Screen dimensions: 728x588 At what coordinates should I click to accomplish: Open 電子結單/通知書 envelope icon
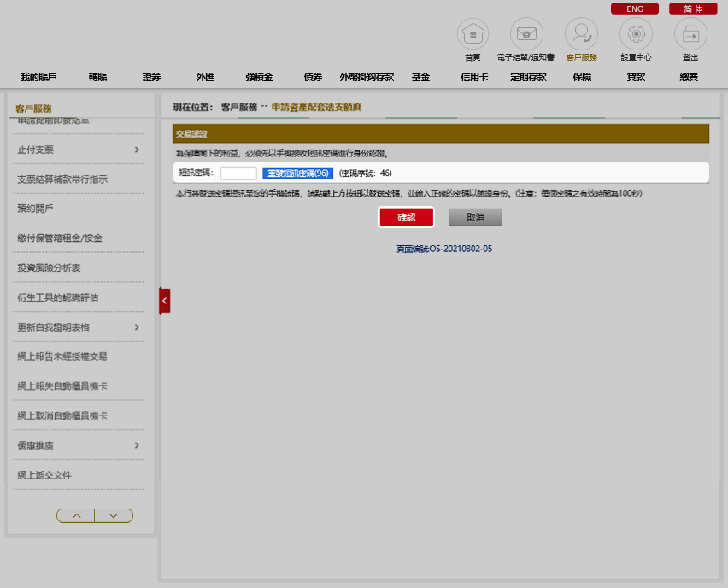tap(526, 34)
